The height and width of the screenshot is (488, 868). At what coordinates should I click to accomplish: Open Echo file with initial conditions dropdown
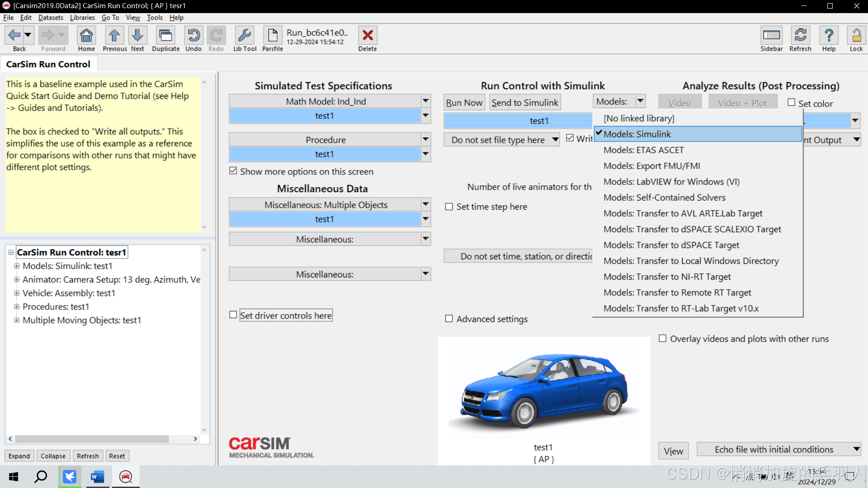click(856, 449)
